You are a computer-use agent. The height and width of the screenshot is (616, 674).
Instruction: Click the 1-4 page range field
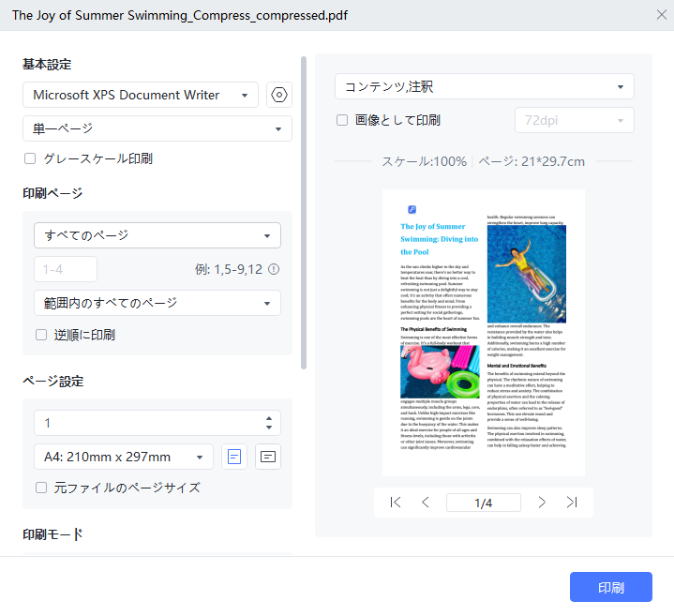pos(66,269)
